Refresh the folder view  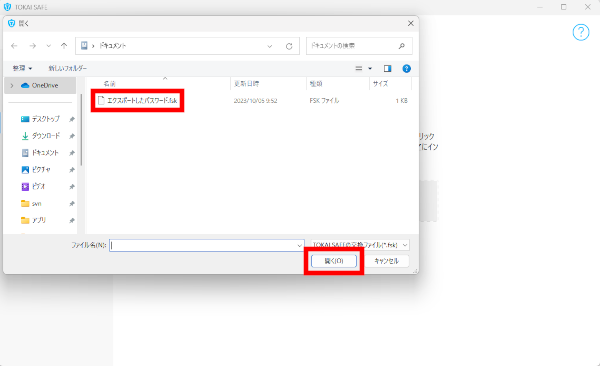pos(289,46)
